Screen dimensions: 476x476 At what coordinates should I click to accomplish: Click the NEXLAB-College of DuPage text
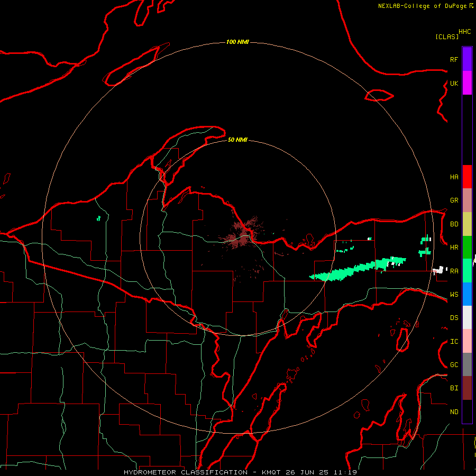[422, 6]
